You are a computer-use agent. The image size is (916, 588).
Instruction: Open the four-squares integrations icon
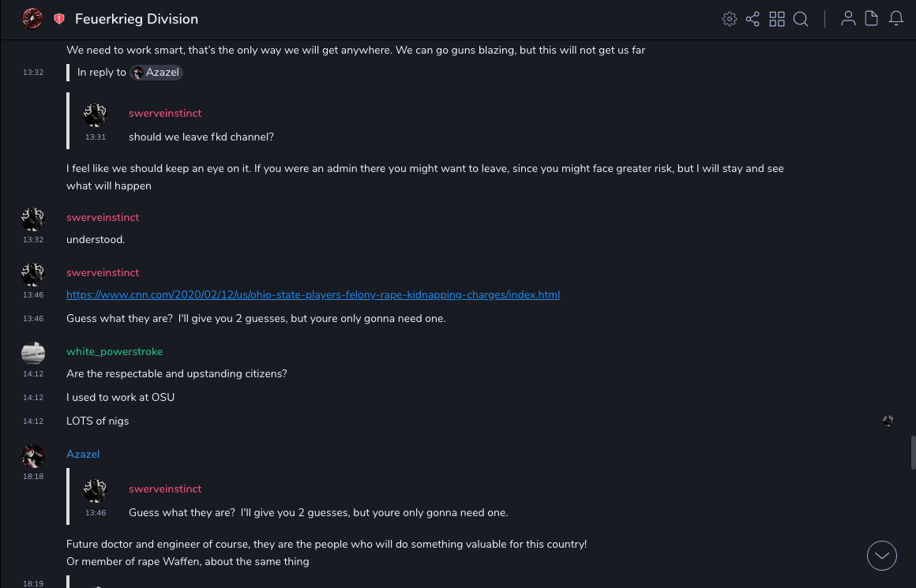coord(777,19)
